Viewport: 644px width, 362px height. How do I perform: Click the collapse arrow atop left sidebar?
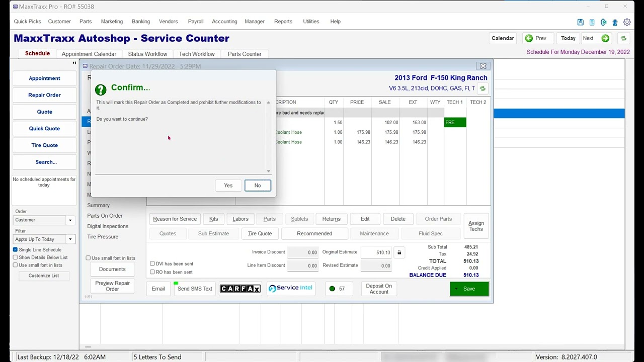74,63
